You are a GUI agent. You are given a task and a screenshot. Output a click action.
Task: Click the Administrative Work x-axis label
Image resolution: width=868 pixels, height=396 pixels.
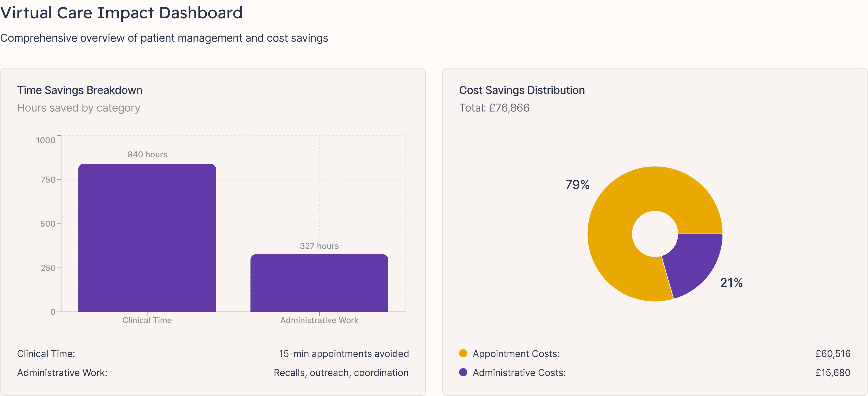pyautogui.click(x=319, y=320)
